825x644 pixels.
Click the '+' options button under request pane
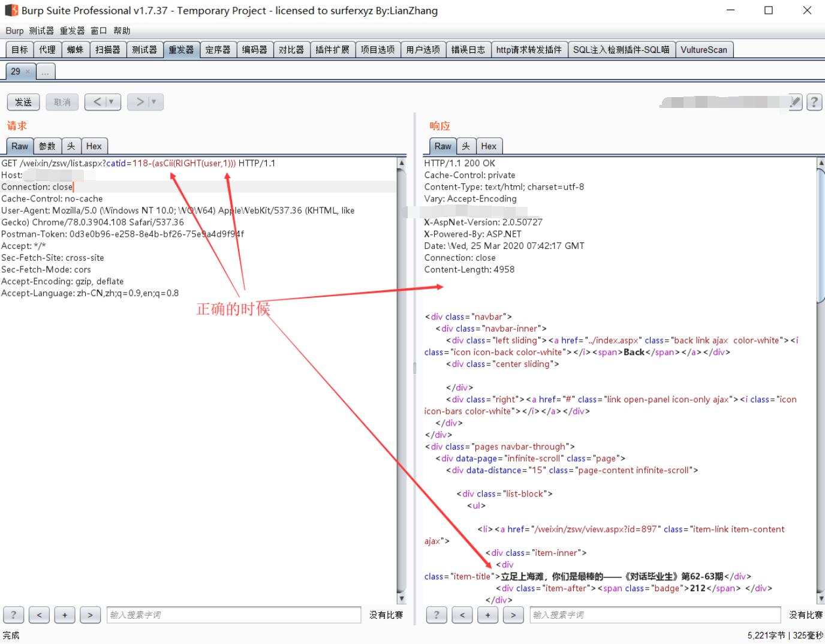click(x=65, y=615)
